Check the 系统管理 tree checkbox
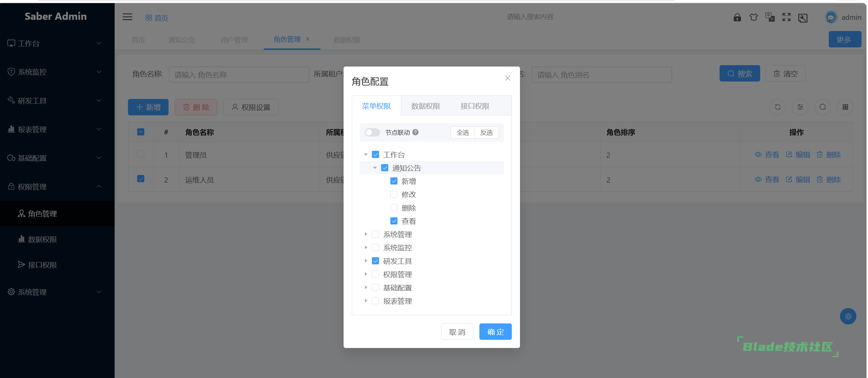 coord(375,234)
